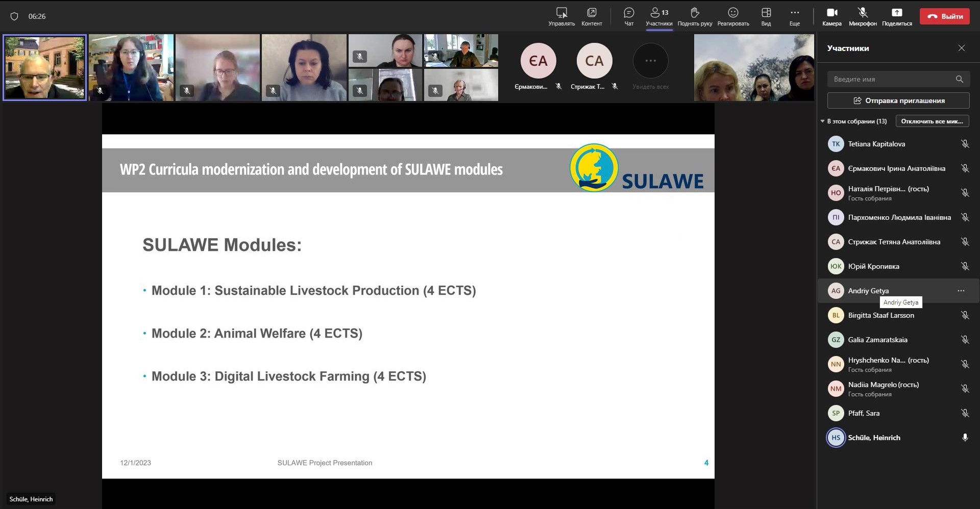Image resolution: width=980 pixels, height=509 pixels.
Task: Click Module 2: Animal Welfare line
Action: point(257,334)
